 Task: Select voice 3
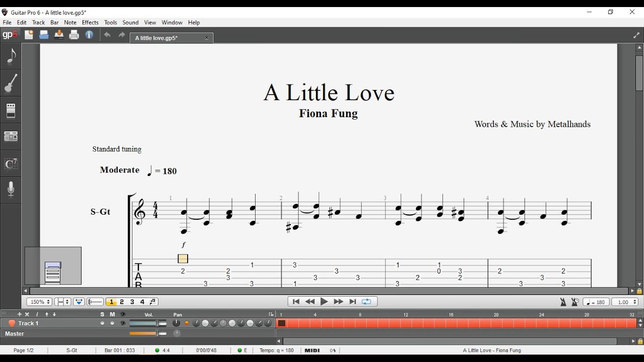tap(132, 302)
